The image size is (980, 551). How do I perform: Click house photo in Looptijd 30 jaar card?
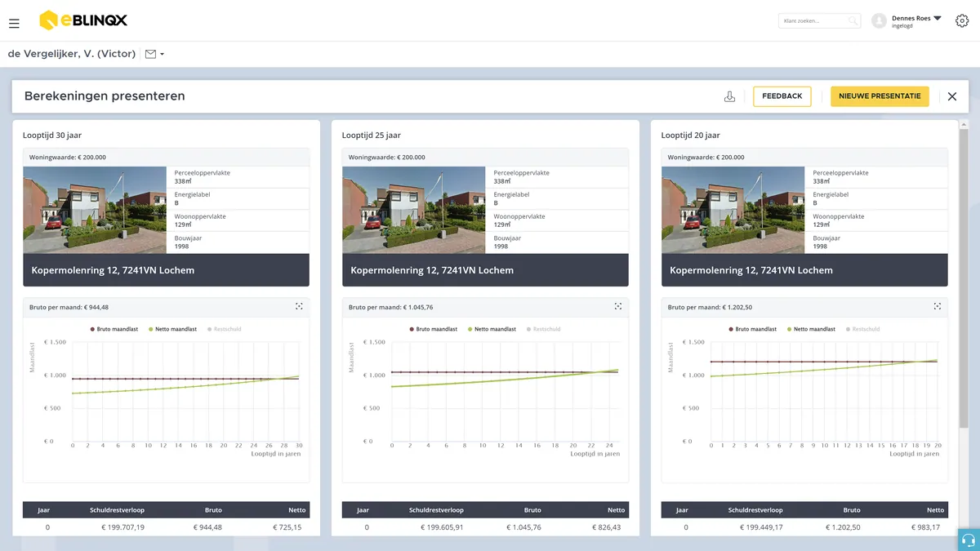pos(96,210)
